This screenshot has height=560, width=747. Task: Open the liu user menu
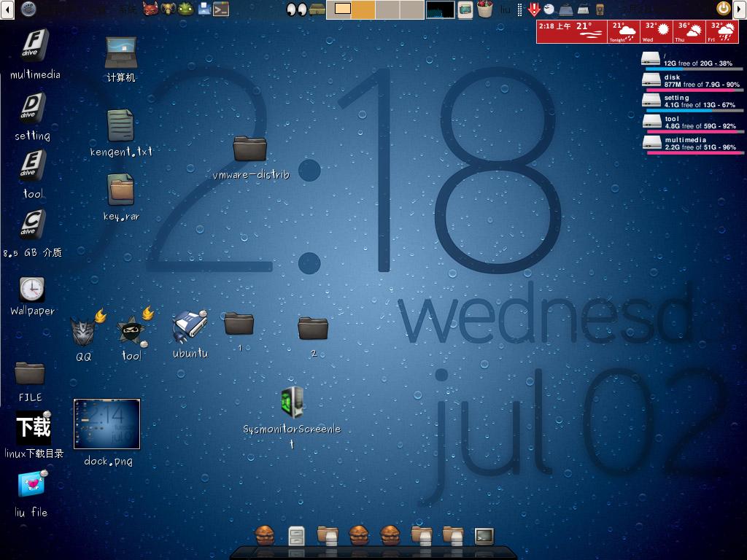506,9
